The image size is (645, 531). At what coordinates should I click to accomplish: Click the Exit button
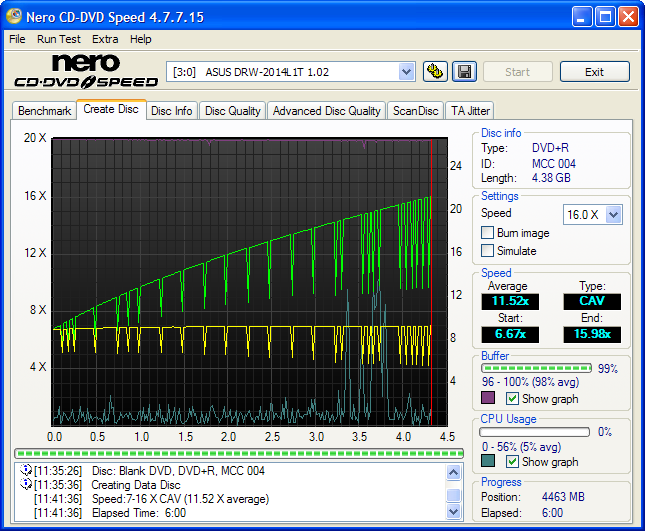coord(594,72)
